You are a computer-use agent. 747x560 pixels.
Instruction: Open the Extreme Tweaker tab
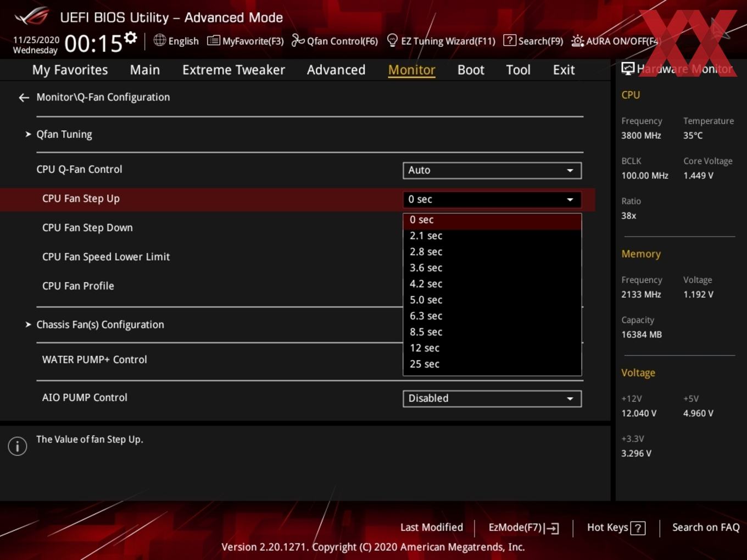[233, 70]
